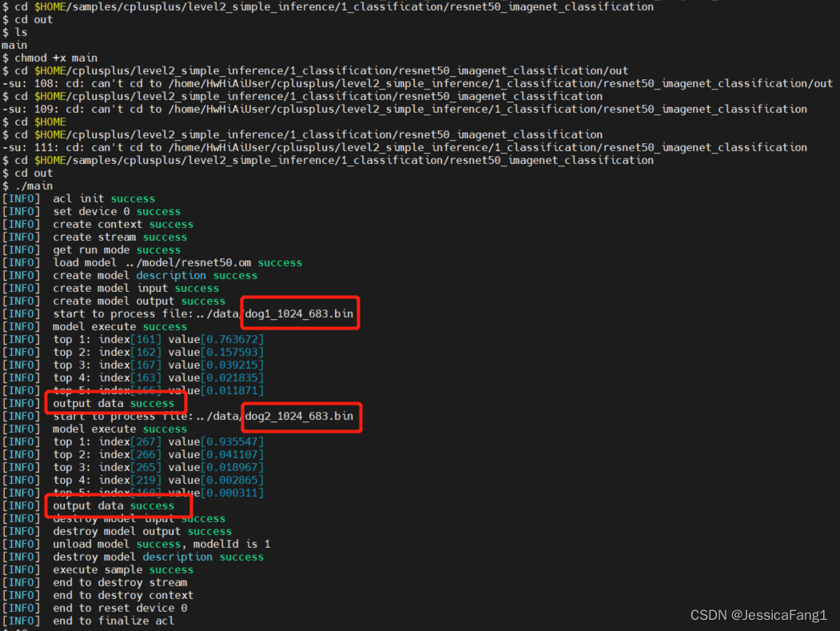Screen dimensions: 840x631
Task: Click the file name 'dog1_1024_683.bin'
Action: pos(300,314)
